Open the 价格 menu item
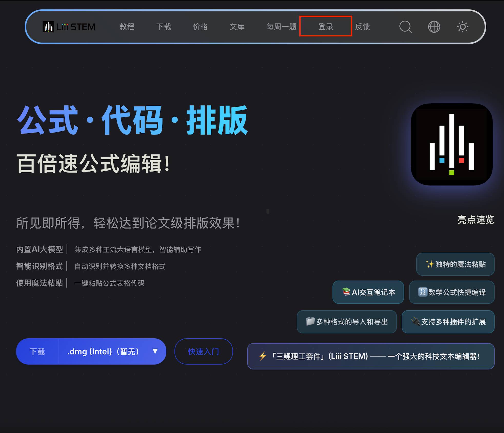Viewport: 504px width, 433px height. pos(200,27)
